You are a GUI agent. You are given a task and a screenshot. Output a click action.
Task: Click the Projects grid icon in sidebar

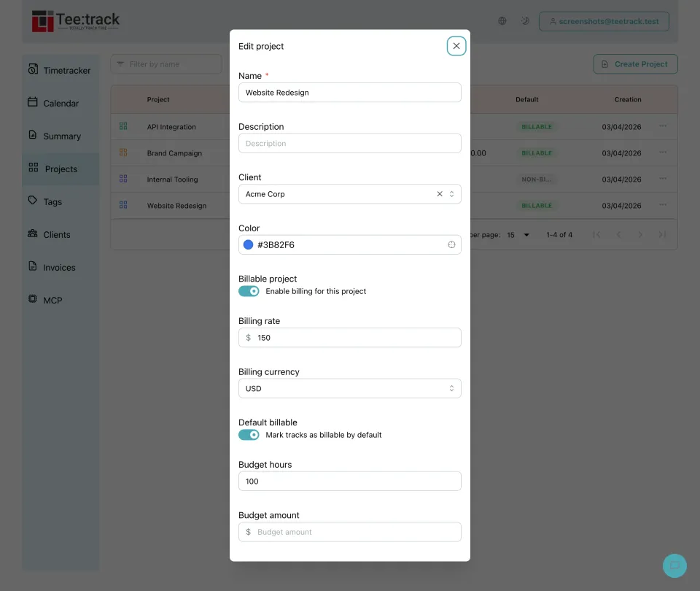(34, 168)
